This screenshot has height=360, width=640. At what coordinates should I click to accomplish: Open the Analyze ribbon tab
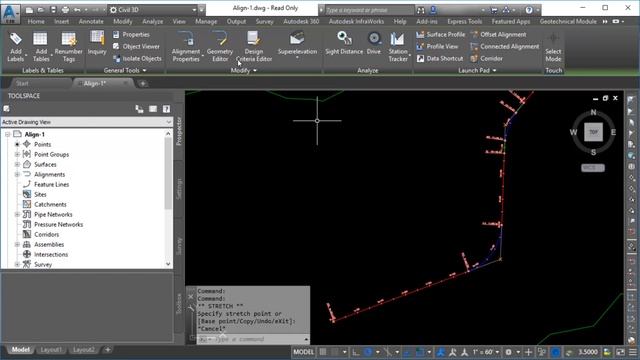153,21
